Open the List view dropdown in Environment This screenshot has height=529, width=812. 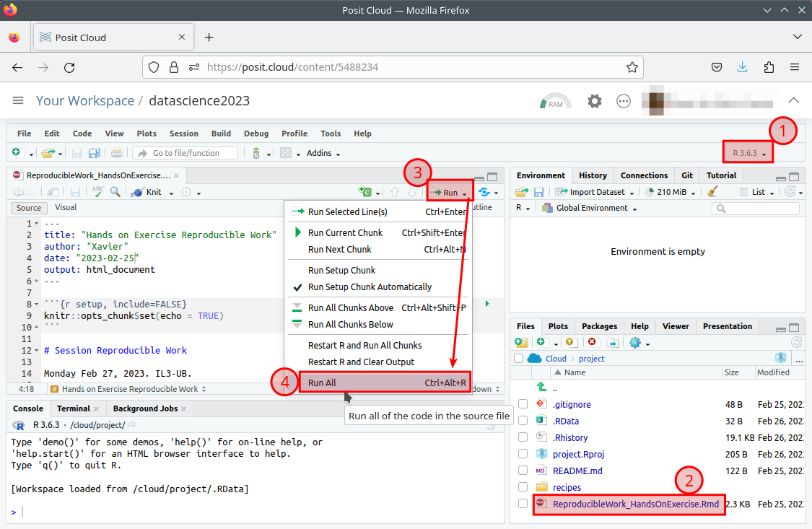[x=757, y=192]
